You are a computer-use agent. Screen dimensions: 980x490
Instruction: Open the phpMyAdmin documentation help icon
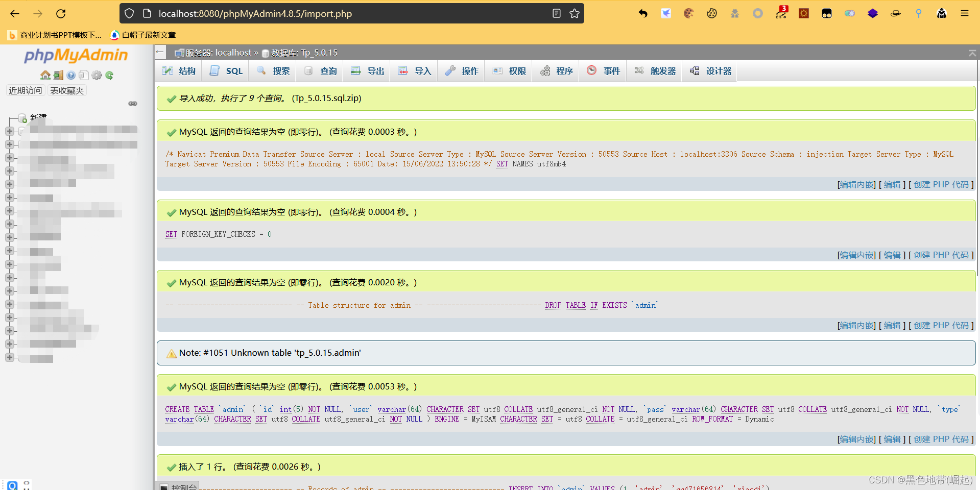pyautogui.click(x=71, y=76)
